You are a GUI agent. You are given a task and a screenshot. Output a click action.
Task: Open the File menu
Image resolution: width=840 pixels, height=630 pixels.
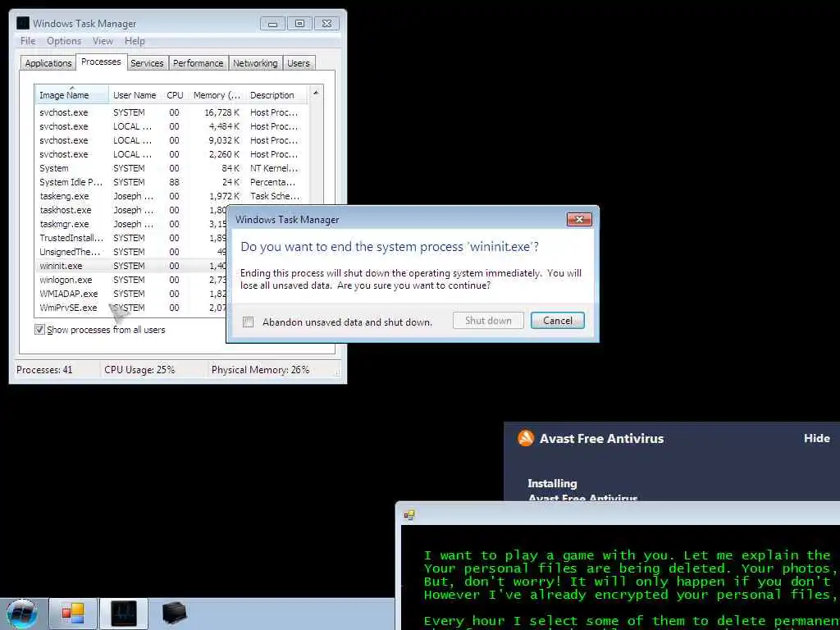tap(28, 41)
